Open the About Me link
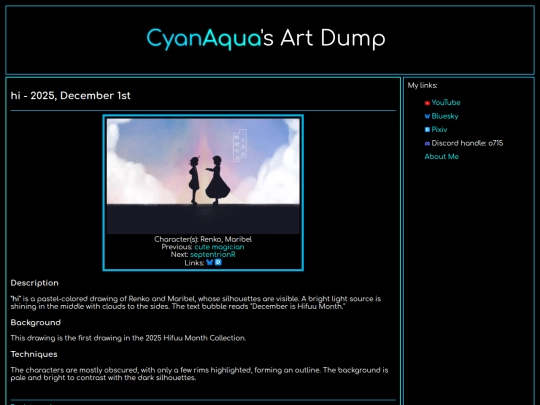 pos(442,157)
